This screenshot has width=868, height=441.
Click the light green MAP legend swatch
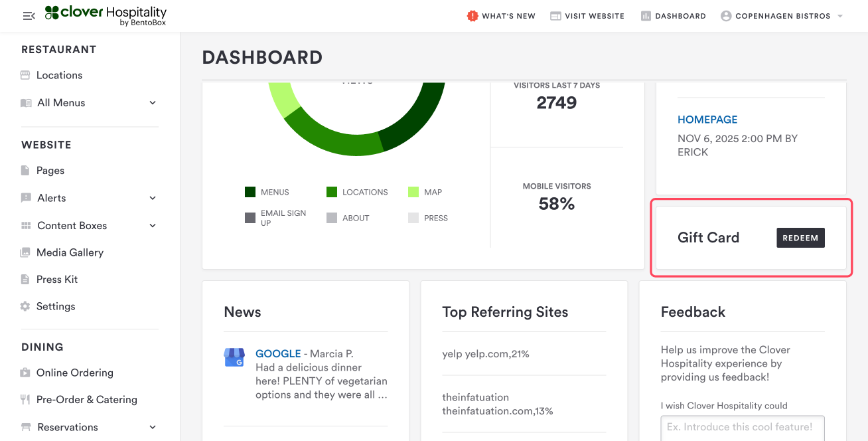click(x=413, y=192)
